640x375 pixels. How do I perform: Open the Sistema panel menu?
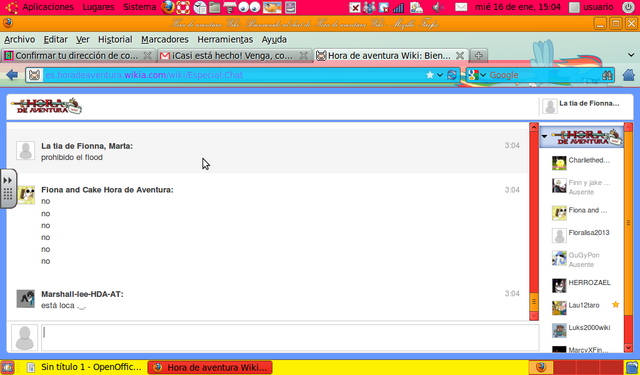point(140,7)
